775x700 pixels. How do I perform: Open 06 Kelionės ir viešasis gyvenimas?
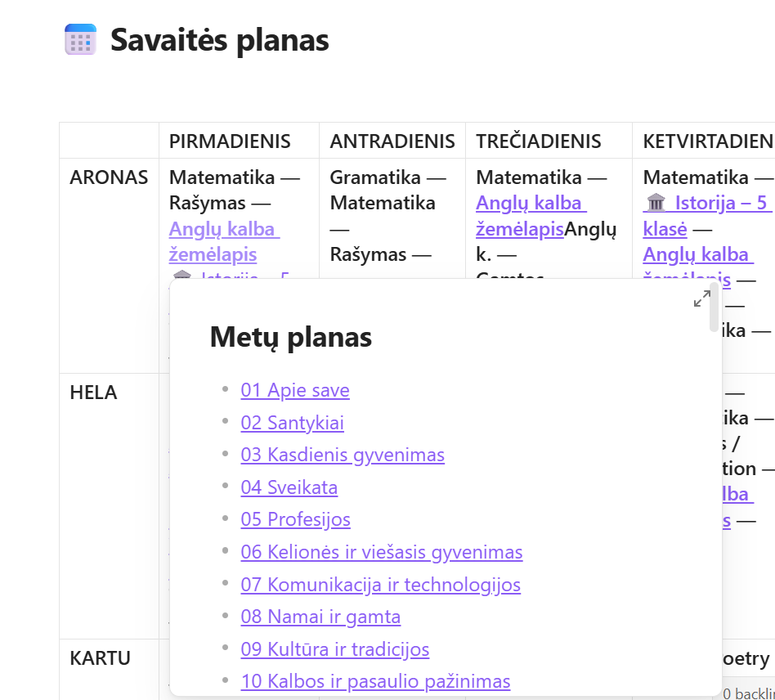pyautogui.click(x=382, y=552)
